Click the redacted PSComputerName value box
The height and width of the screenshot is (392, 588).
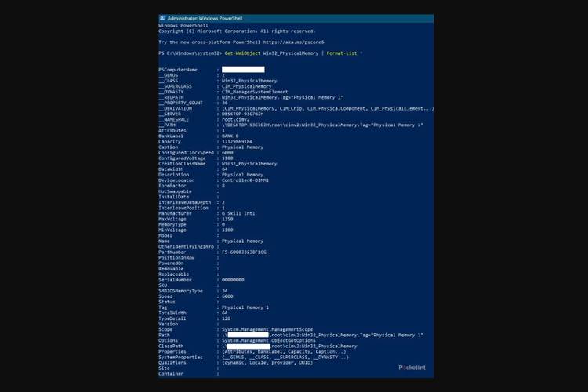tap(243, 70)
